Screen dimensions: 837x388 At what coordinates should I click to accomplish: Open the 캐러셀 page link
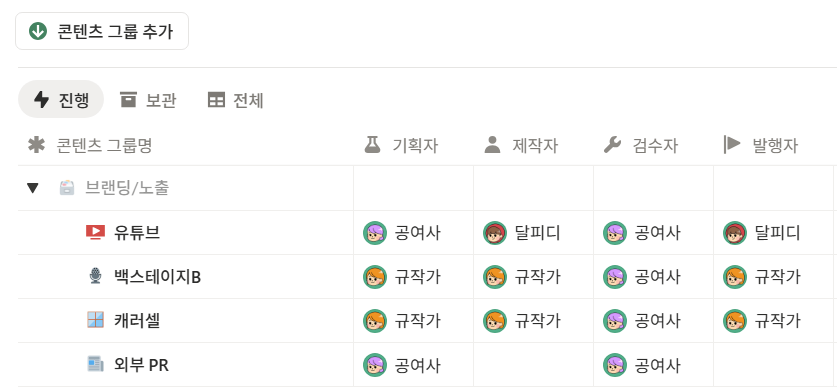tap(137, 320)
